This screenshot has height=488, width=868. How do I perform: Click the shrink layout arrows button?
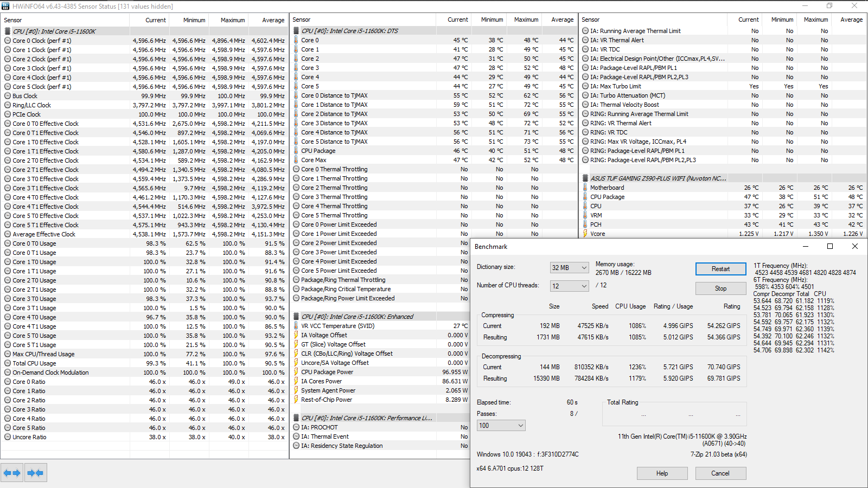35,473
